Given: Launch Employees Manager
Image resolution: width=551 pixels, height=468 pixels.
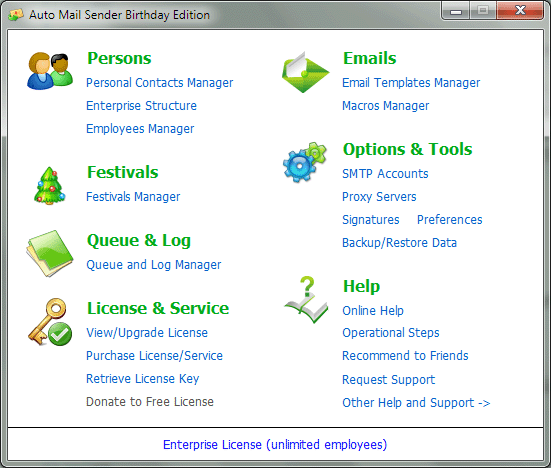Looking at the screenshot, I should (140, 129).
